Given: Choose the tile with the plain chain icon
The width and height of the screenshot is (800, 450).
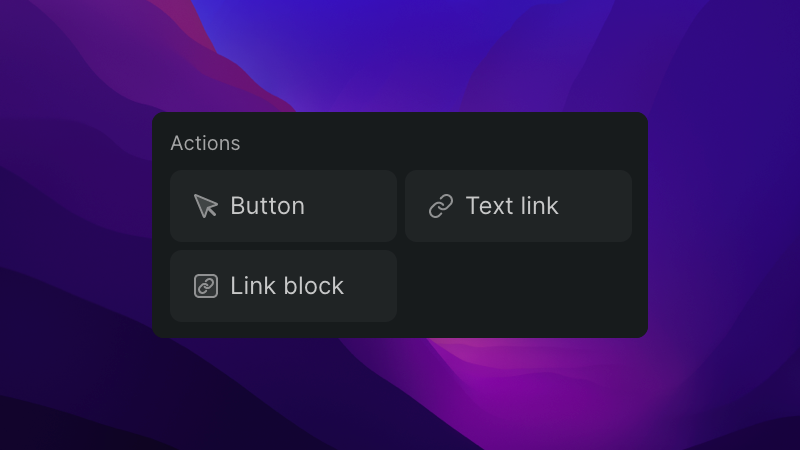Looking at the screenshot, I should coord(518,206).
